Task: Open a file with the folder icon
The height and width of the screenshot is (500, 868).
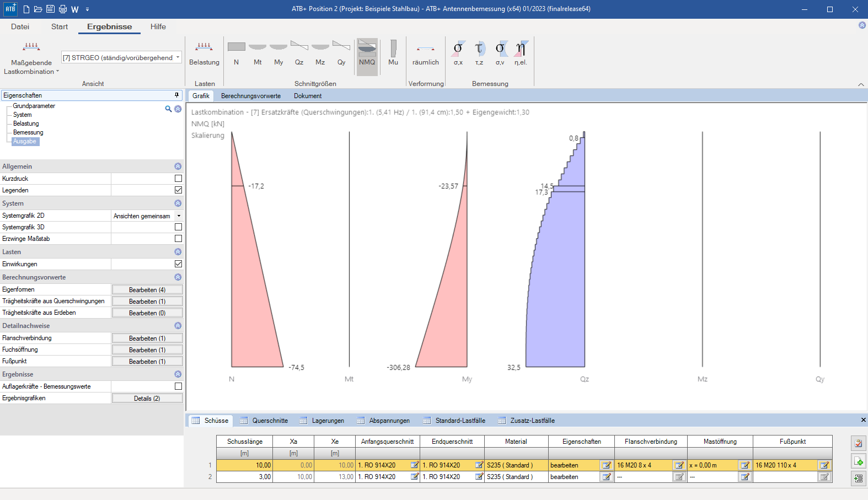Action: point(38,9)
